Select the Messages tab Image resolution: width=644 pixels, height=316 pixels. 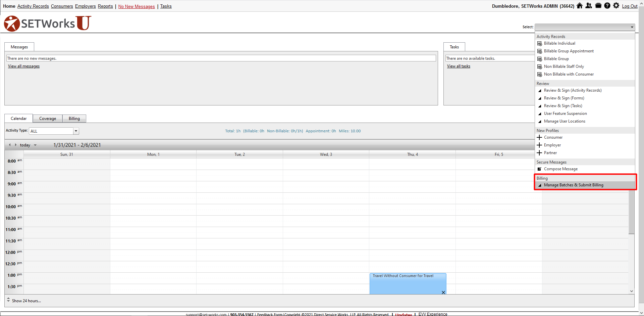19,47
